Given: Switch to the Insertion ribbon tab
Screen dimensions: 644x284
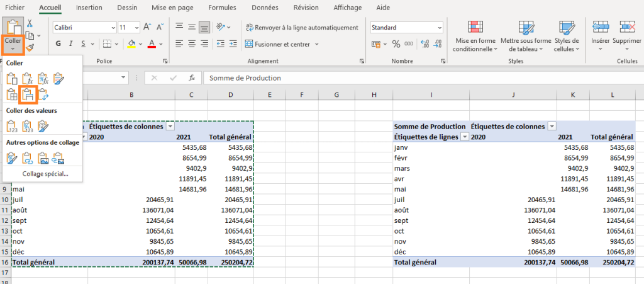Looking at the screenshot, I should click(x=89, y=8).
